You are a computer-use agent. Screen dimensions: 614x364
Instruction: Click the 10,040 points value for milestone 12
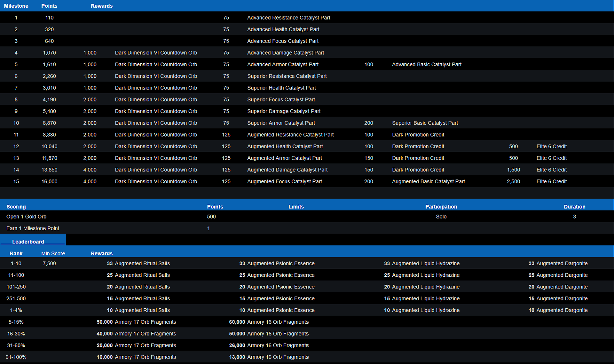49,146
